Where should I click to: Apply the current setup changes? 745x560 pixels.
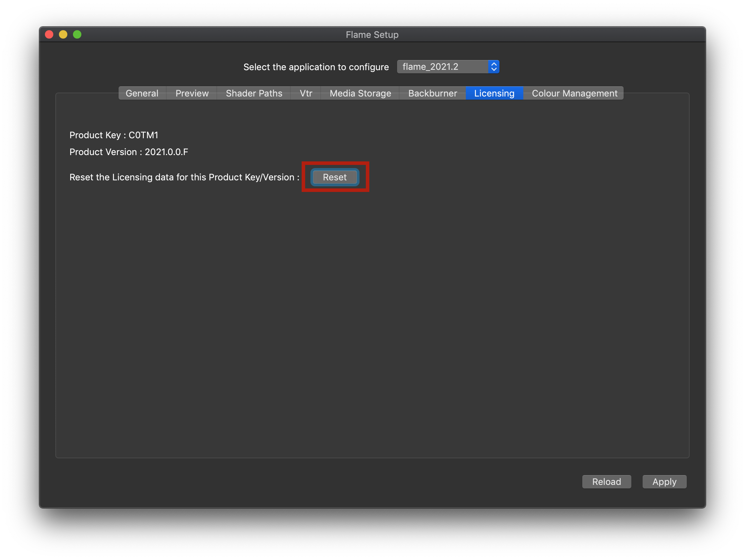(x=664, y=482)
